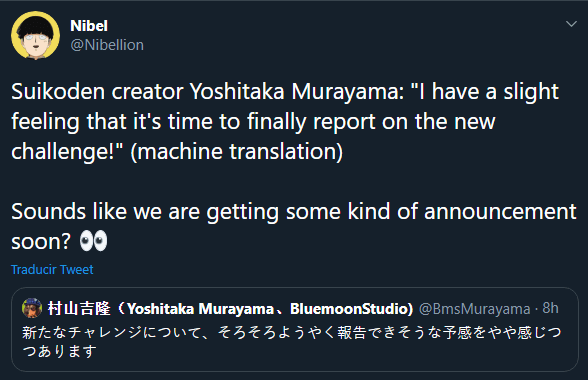Click the BluemoonStudio part of quoted name
The width and height of the screenshot is (588, 380).
(351, 309)
